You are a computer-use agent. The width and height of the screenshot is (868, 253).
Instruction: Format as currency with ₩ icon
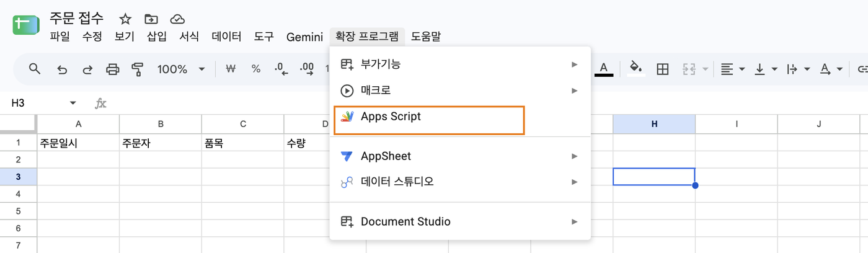pyautogui.click(x=231, y=69)
